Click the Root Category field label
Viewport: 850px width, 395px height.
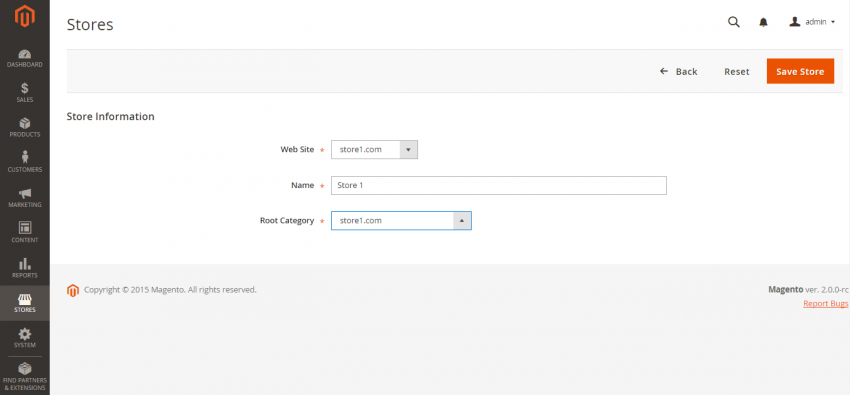287,221
